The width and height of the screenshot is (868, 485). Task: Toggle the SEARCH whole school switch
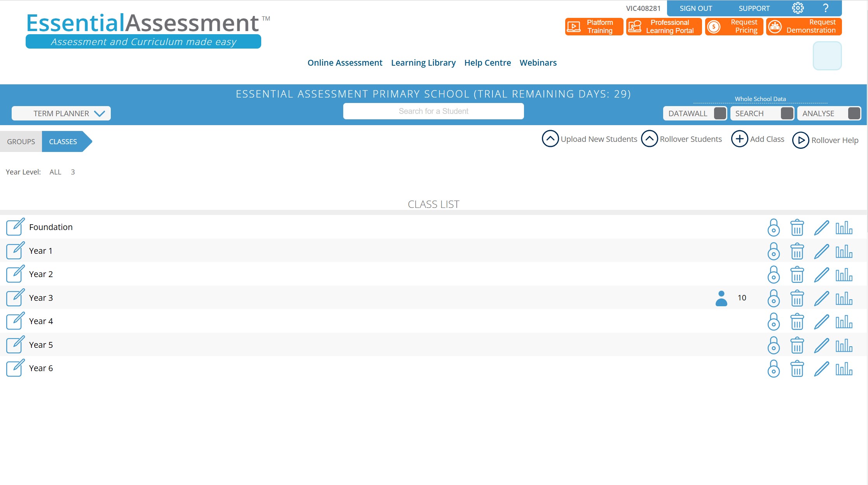tap(787, 113)
